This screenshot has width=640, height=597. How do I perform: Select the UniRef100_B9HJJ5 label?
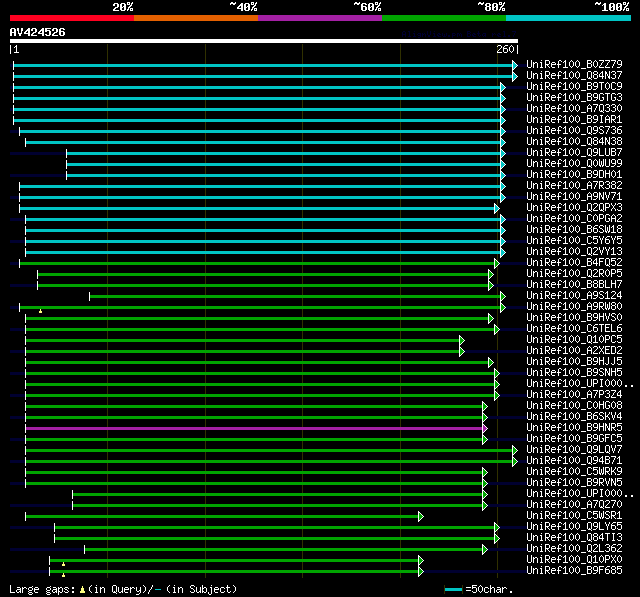pyautogui.click(x=574, y=362)
